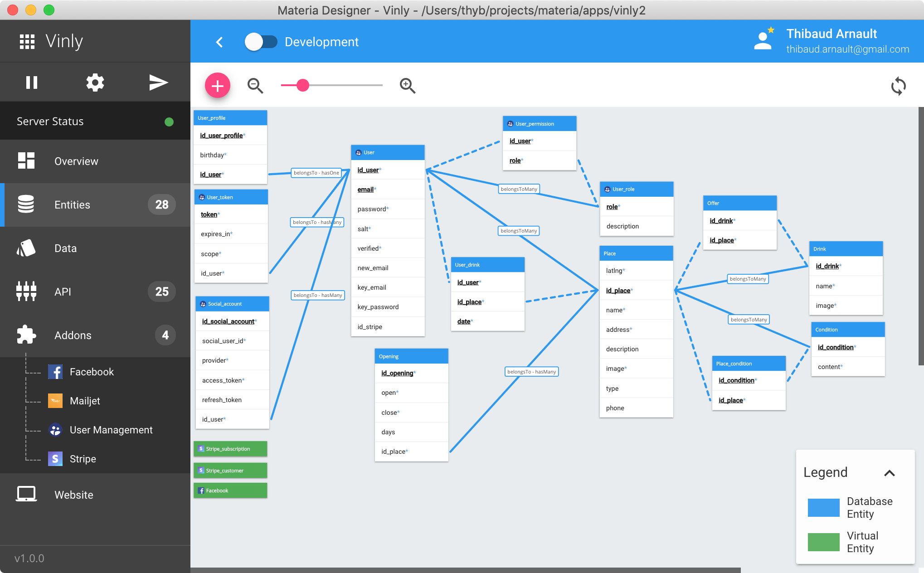Click the refresh/reload diagram icon
This screenshot has width=924, height=573.
(898, 85)
